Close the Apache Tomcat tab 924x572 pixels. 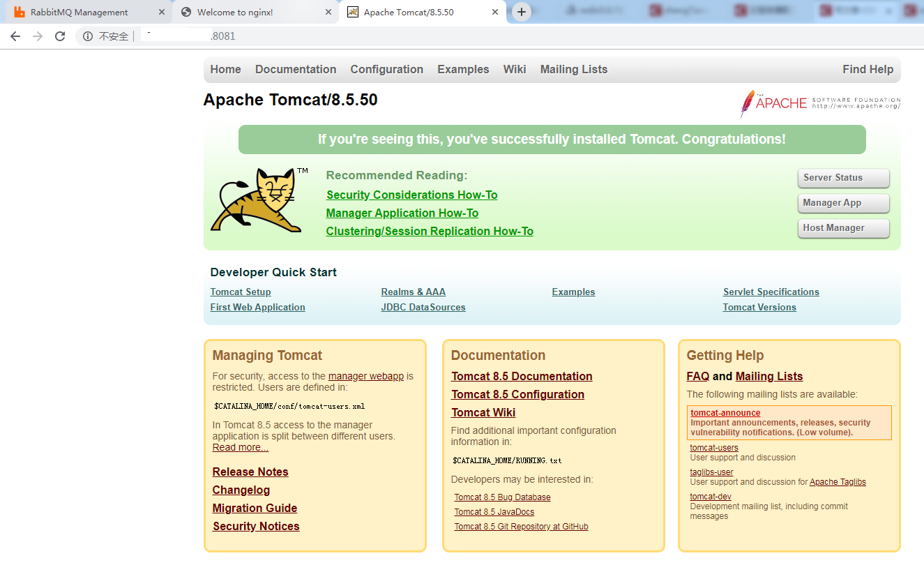coord(495,12)
